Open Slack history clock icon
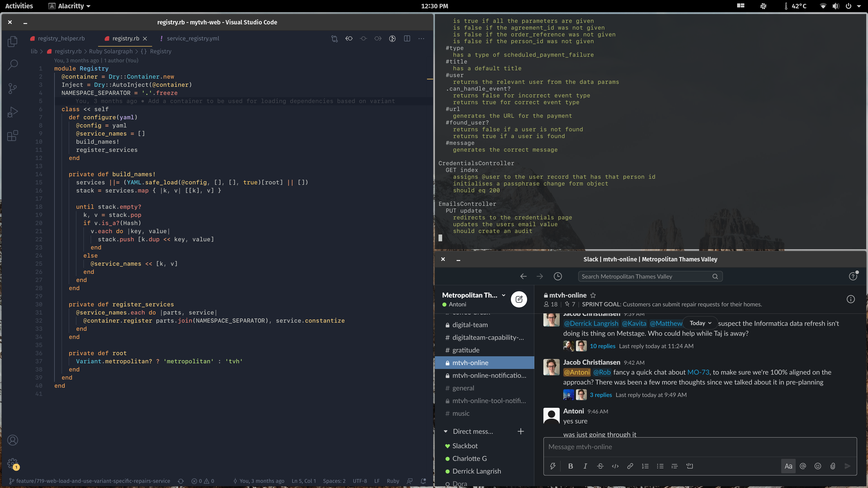The width and height of the screenshot is (868, 488). tap(558, 277)
